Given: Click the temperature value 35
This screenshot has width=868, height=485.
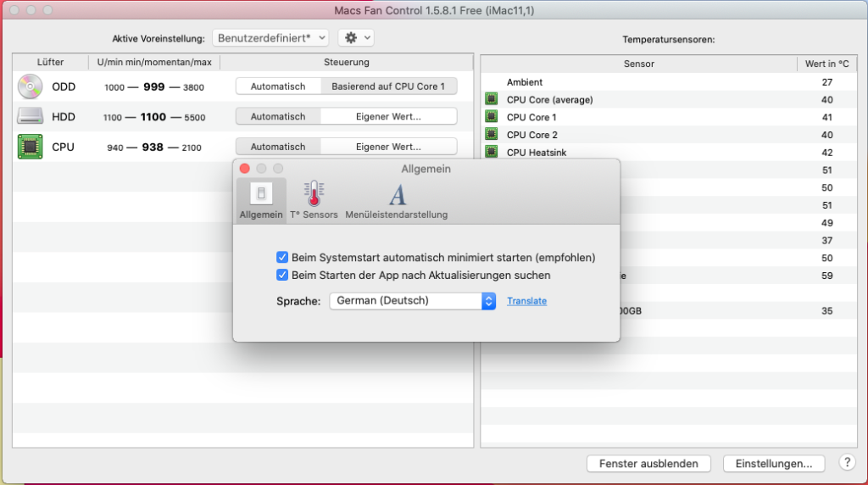Looking at the screenshot, I should (x=827, y=310).
